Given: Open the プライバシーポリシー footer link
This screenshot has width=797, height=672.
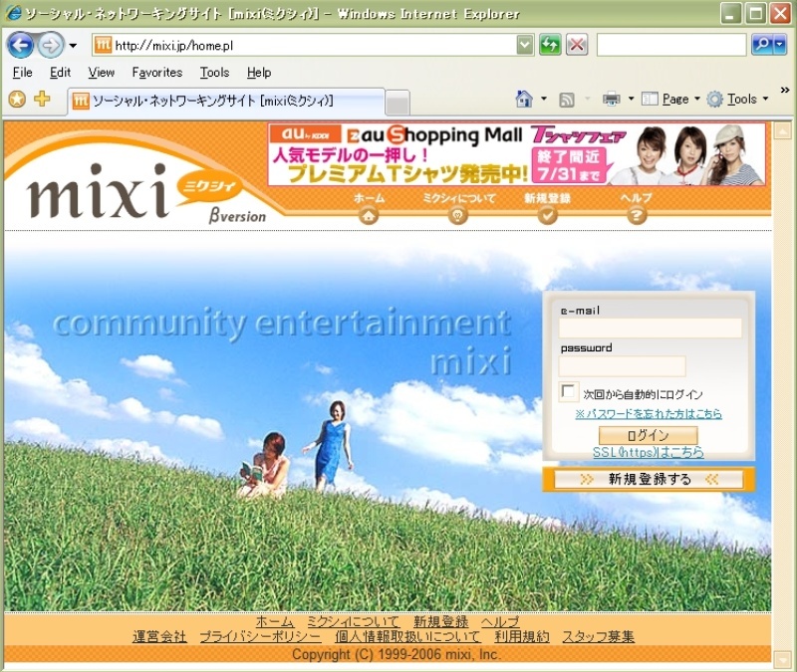Looking at the screenshot, I should tap(260, 636).
